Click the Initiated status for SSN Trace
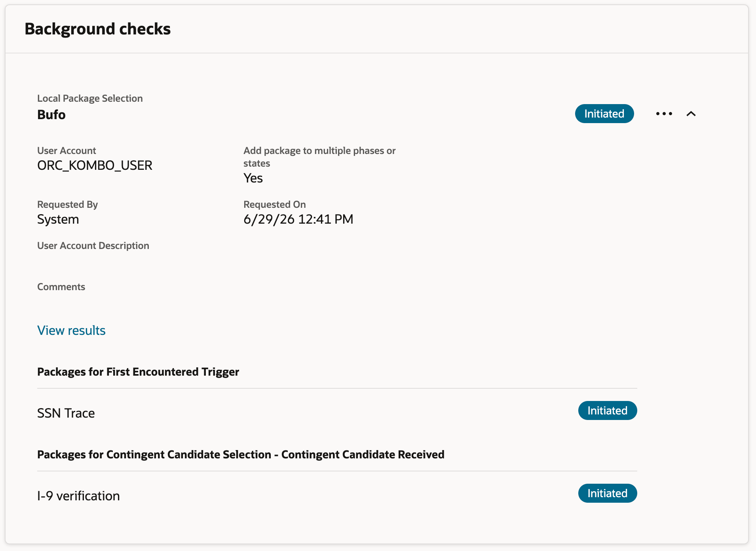756x551 pixels. click(607, 410)
